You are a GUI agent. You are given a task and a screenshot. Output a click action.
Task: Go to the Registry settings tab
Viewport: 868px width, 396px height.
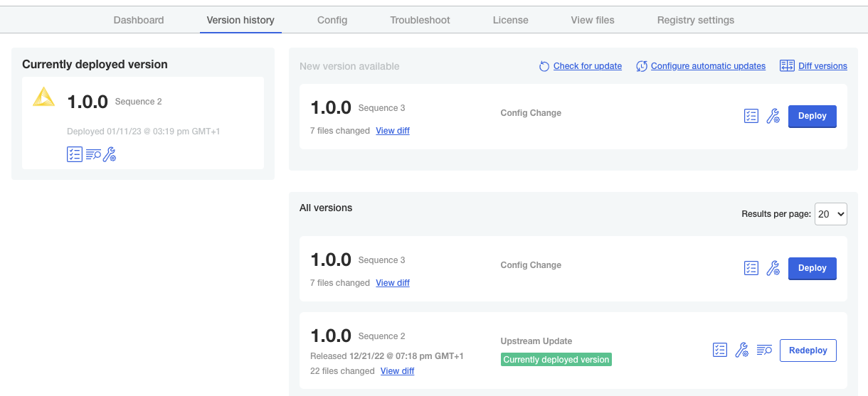pyautogui.click(x=695, y=20)
